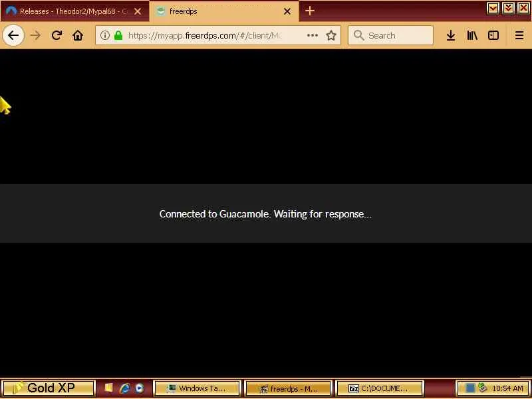
Task: Go back to the previous page
Action: coord(13,35)
